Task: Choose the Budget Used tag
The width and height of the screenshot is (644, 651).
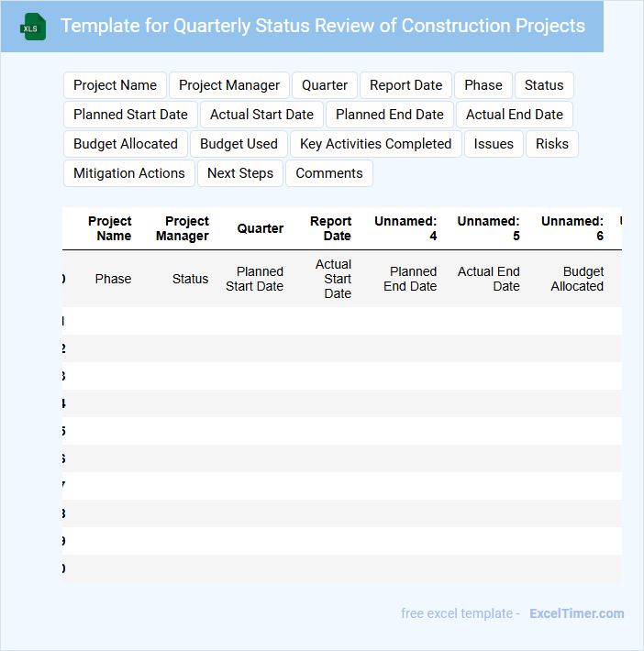Action: [239, 144]
